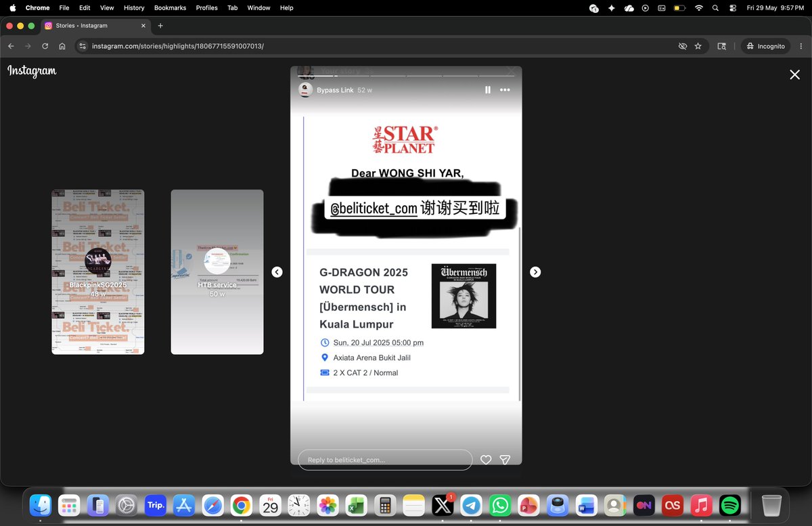Open Launchpad from the Dock
This screenshot has width=812, height=526.
[x=69, y=505]
